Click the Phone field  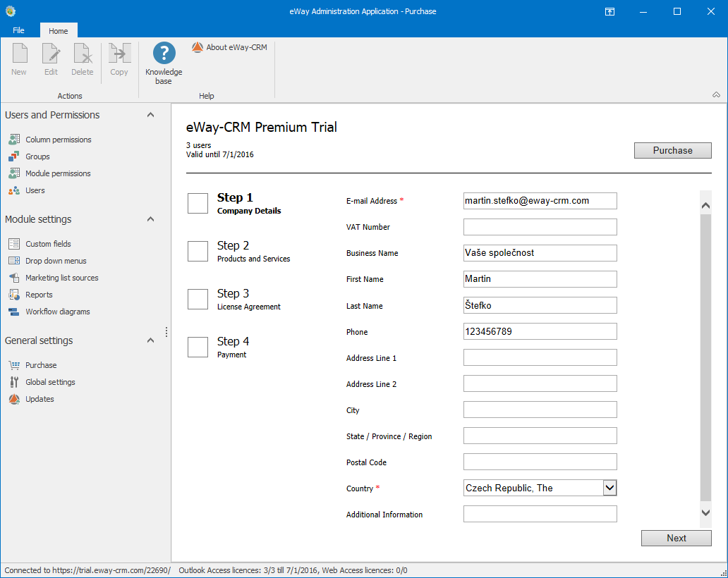coord(540,331)
